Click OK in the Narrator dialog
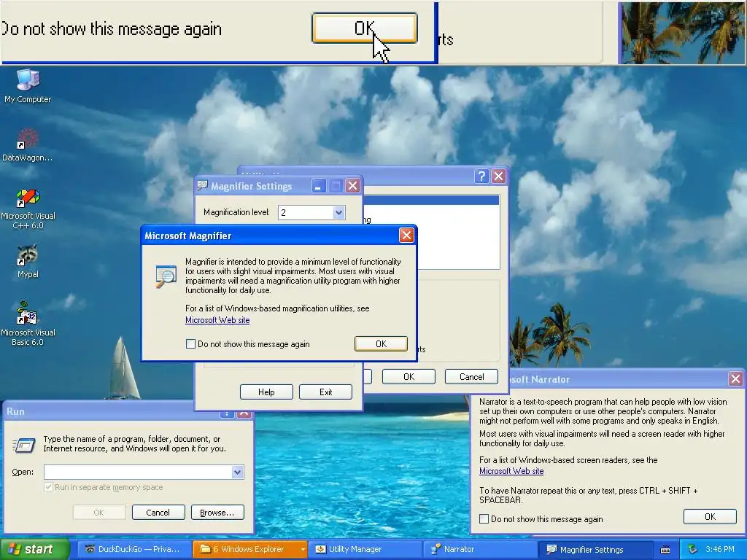Image resolution: width=747 pixels, height=560 pixels. coord(710,517)
